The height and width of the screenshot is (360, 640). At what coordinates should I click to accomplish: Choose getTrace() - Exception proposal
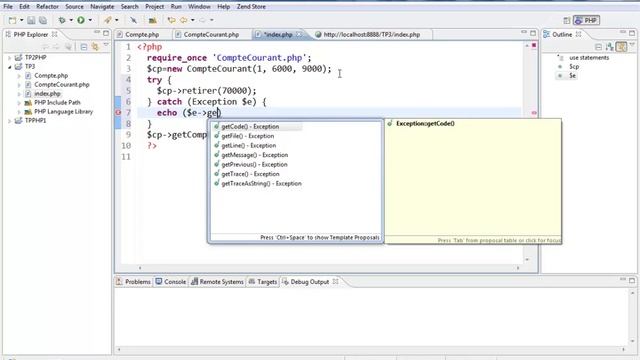[x=250, y=173]
